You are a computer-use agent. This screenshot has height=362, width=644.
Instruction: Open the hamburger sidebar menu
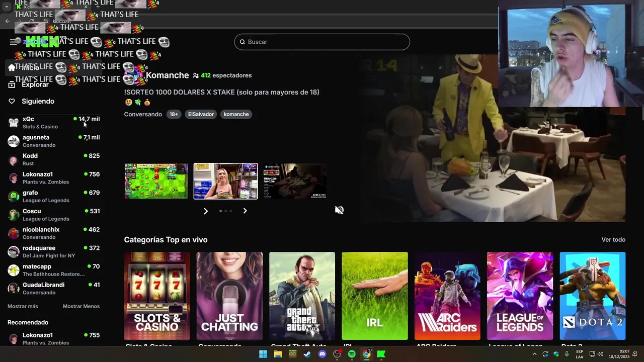pyautogui.click(x=13, y=42)
